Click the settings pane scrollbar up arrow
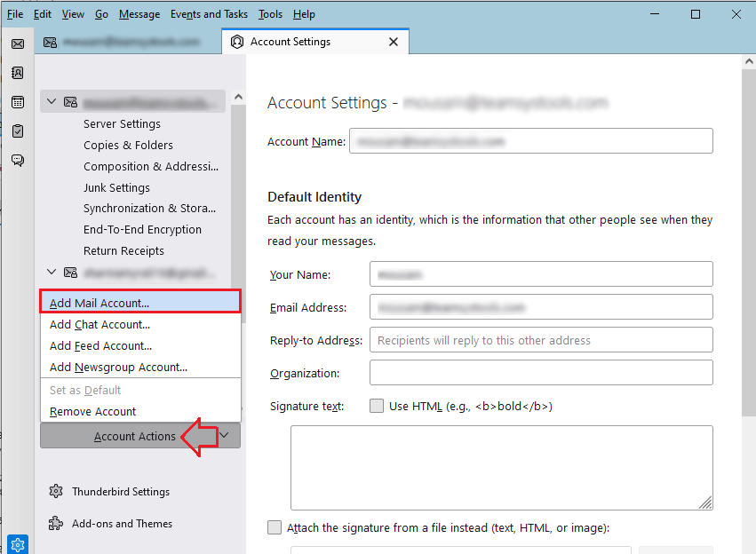 pos(749,61)
